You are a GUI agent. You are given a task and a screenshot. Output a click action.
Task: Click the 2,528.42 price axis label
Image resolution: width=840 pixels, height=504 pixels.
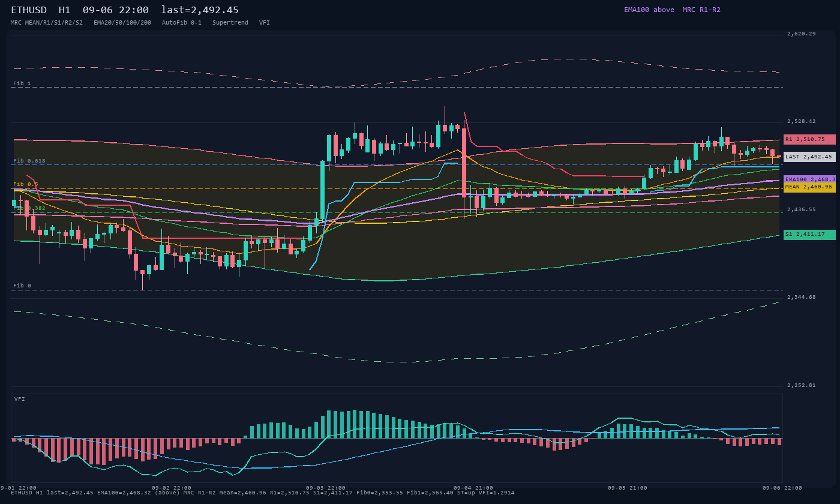click(x=802, y=122)
